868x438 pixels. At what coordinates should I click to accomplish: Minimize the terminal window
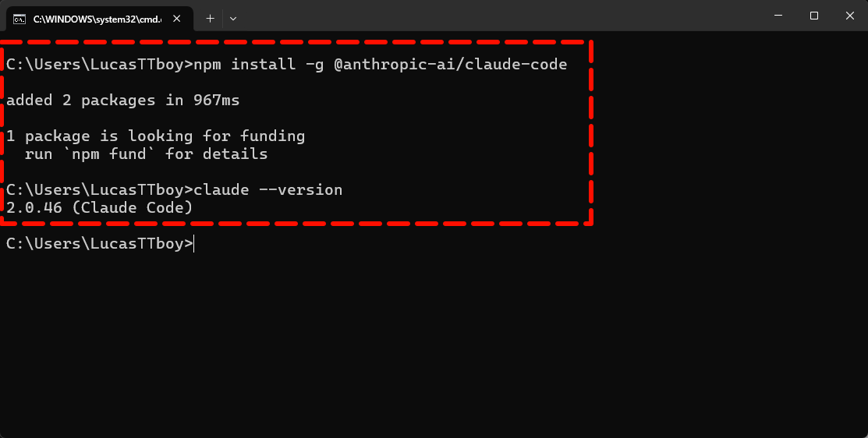[x=778, y=16]
